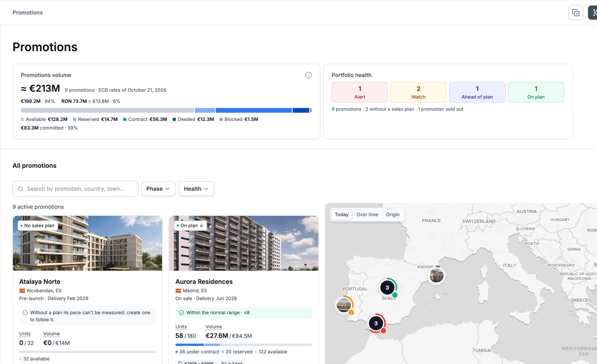Filter by the Ahead of plan tile
This screenshot has width=597, height=364.
(x=477, y=92)
